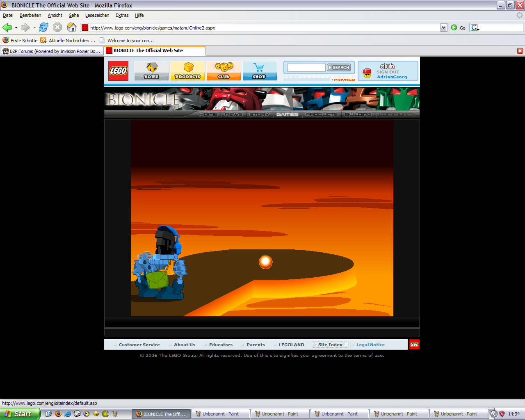Click the glowing fireball in the game
The image size is (525, 420).
pos(266,262)
